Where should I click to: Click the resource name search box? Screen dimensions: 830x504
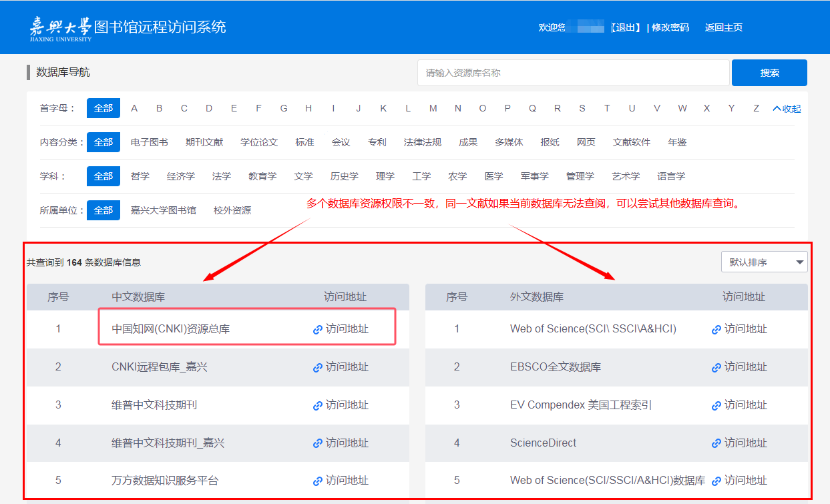tap(573, 73)
